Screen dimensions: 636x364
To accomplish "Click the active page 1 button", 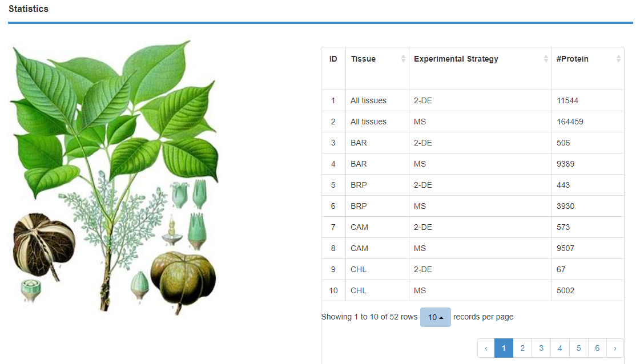I will pos(504,348).
